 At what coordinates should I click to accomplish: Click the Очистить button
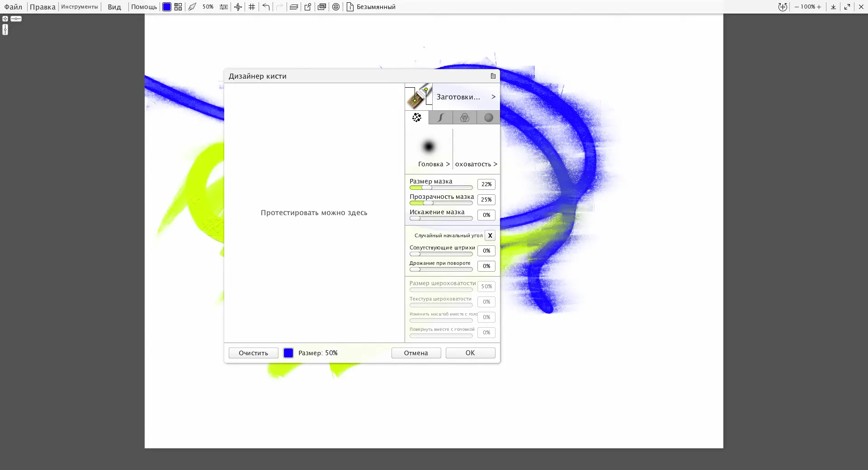(254, 353)
